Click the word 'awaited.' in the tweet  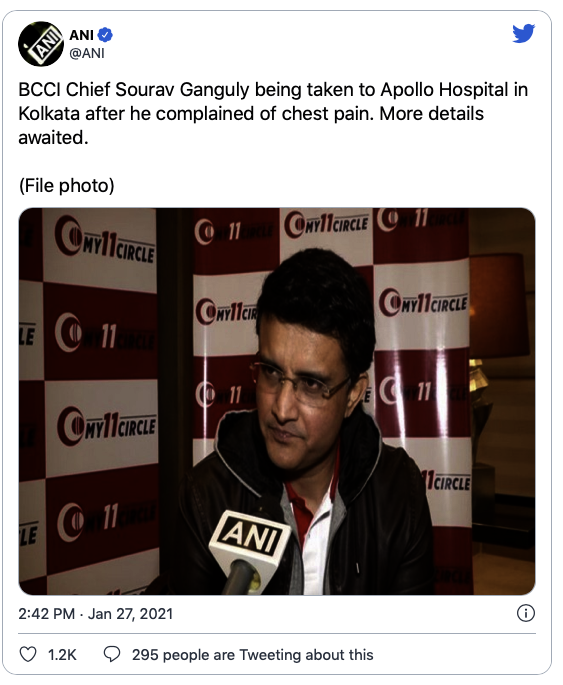(53, 138)
